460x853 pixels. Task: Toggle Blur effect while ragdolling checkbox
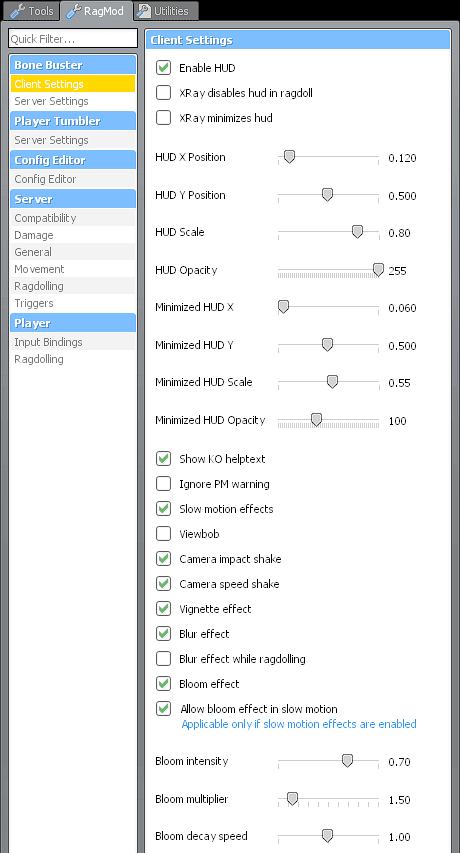(164, 659)
